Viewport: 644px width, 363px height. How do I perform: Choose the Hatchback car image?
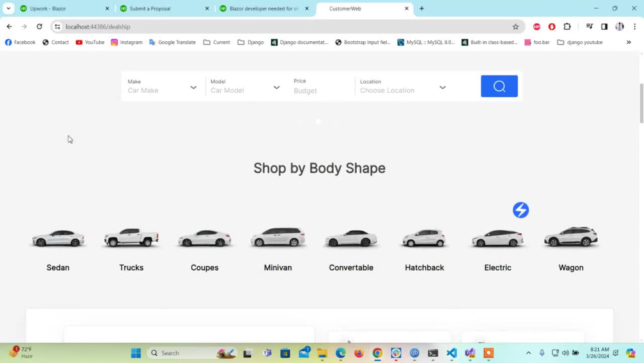point(424,238)
